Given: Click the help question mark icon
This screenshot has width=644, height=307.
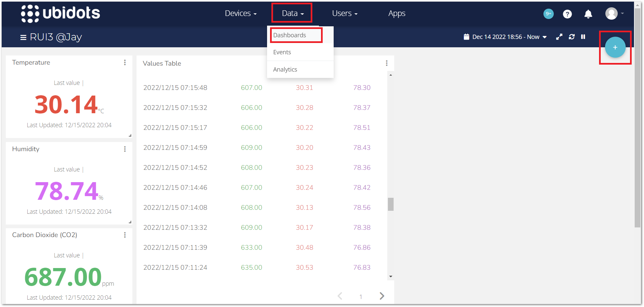Looking at the screenshot, I should pyautogui.click(x=567, y=14).
